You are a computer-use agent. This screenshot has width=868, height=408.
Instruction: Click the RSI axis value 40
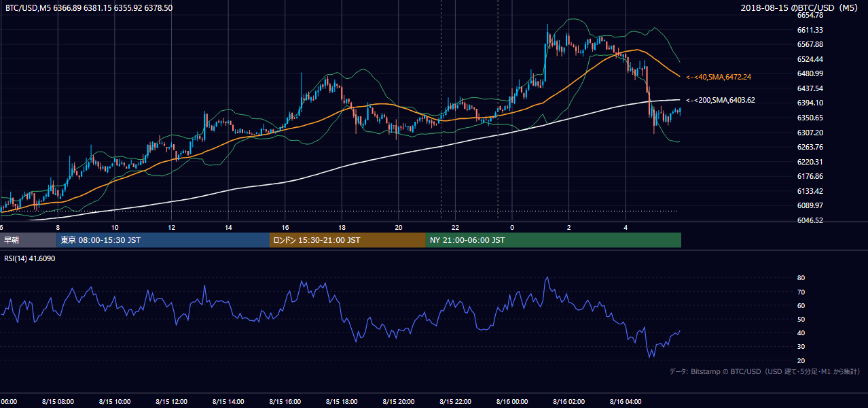click(x=801, y=333)
